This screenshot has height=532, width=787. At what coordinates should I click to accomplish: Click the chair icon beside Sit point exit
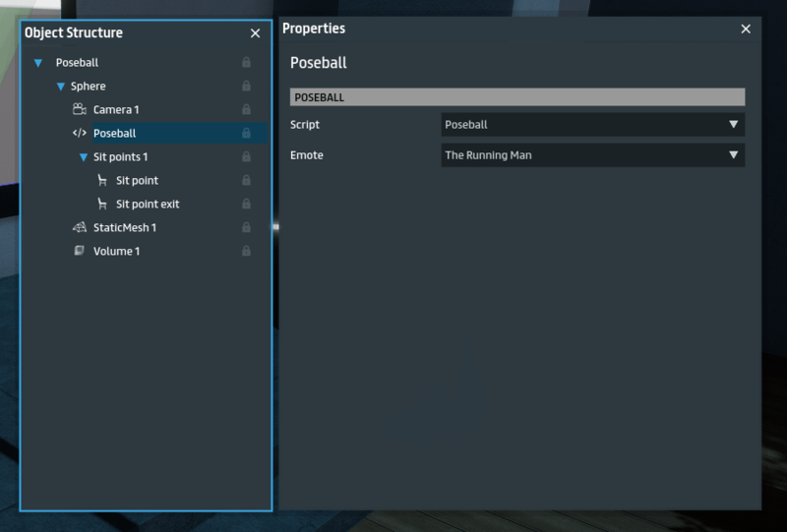pos(101,204)
